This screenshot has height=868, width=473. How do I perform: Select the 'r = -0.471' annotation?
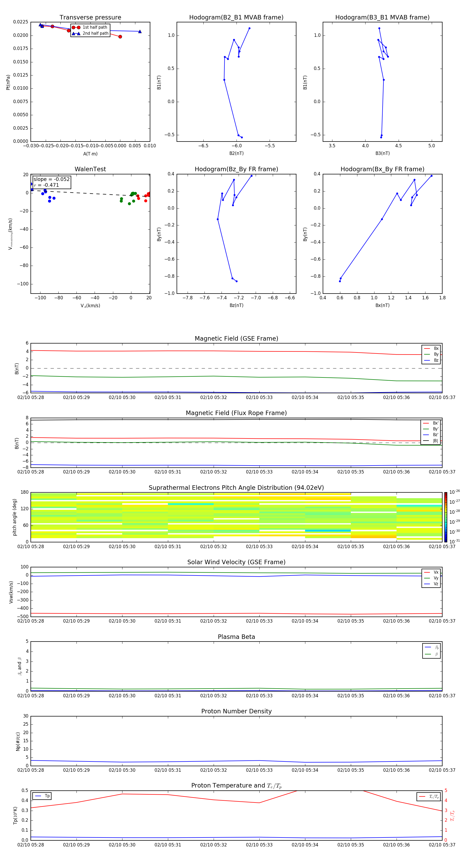click(x=47, y=185)
